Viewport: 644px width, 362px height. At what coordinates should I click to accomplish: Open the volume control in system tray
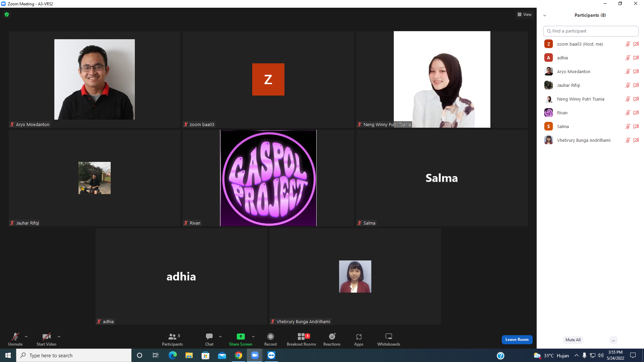[x=600, y=355]
